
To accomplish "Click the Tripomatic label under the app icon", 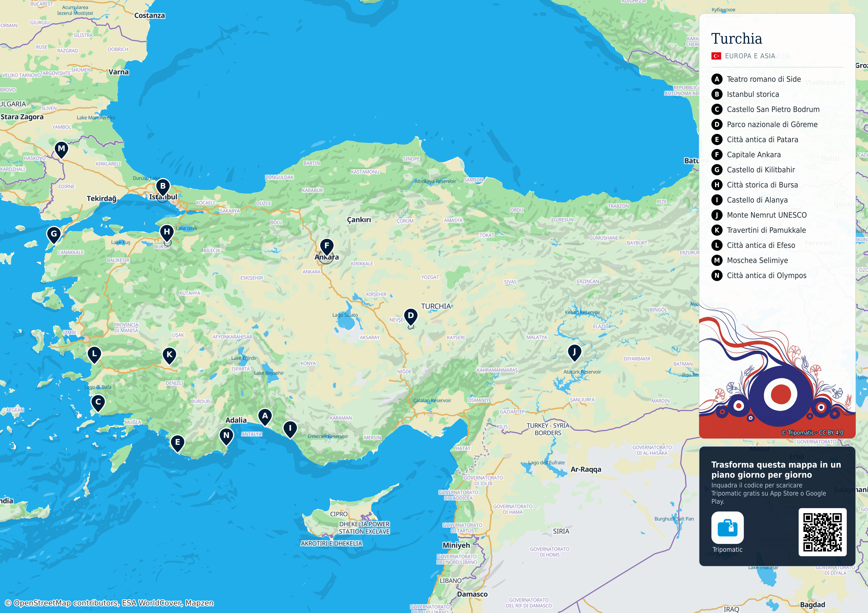I will [727, 550].
